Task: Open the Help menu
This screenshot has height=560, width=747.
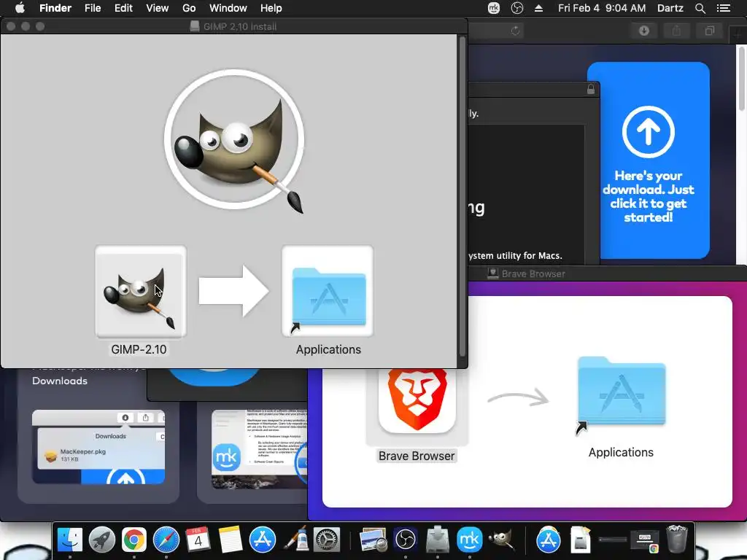Action: (x=271, y=8)
